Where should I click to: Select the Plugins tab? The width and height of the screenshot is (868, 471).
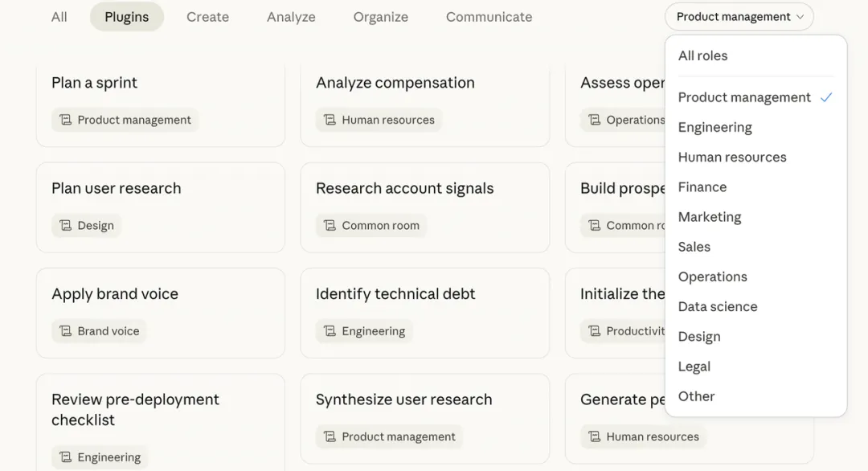click(x=127, y=17)
